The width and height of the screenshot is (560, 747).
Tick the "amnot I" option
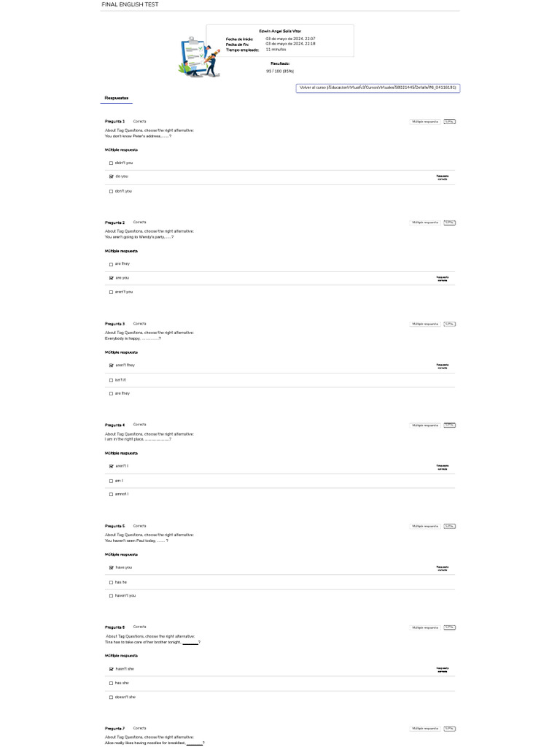[112, 495]
